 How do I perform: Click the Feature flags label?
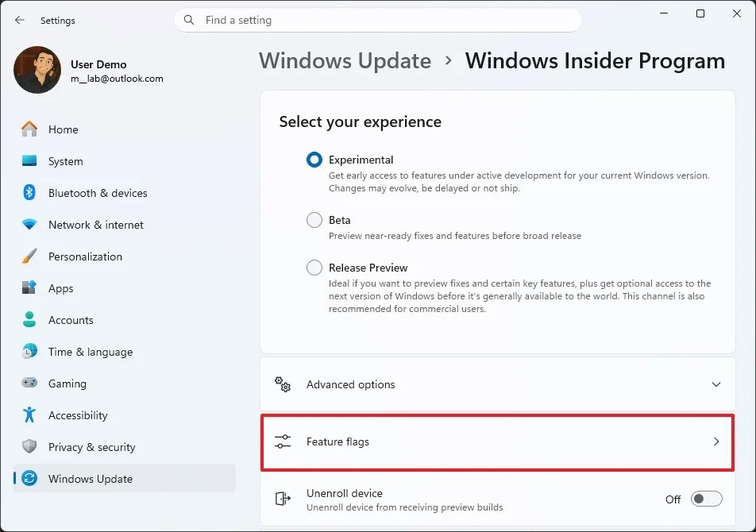click(337, 441)
